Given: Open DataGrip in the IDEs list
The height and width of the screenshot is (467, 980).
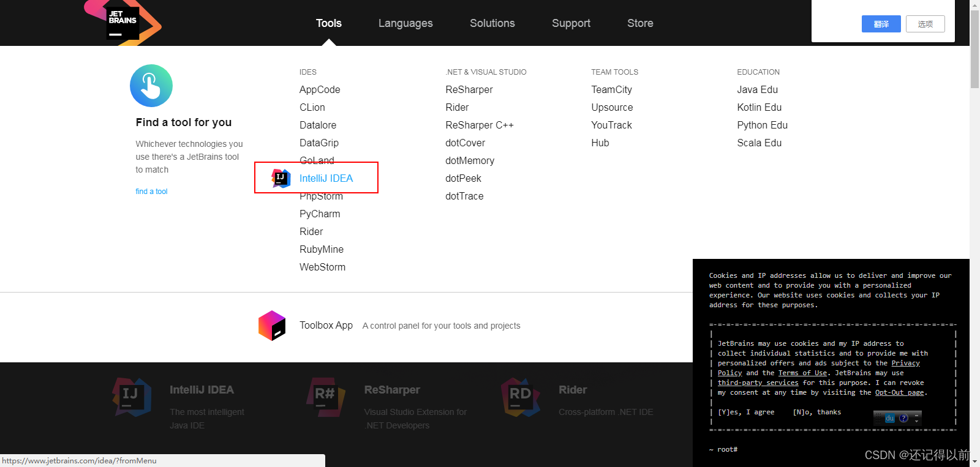Looking at the screenshot, I should tap(319, 143).
